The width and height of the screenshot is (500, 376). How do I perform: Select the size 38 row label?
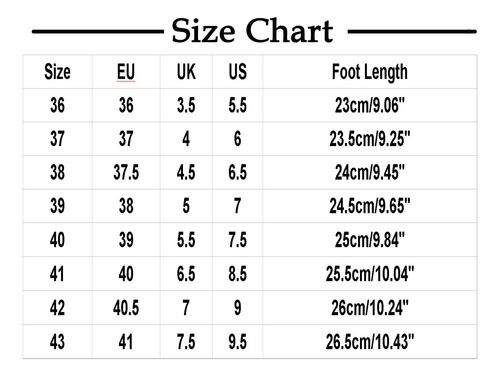point(57,173)
